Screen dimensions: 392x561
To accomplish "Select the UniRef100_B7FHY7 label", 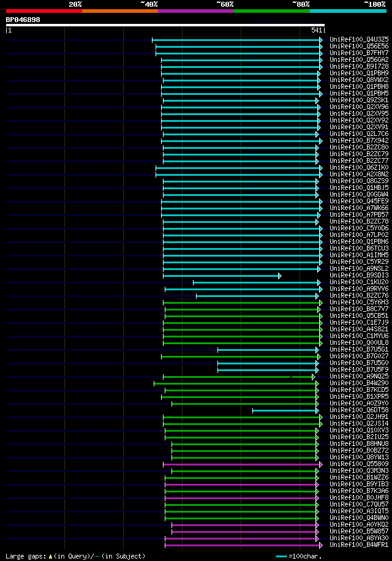I will [359, 53].
